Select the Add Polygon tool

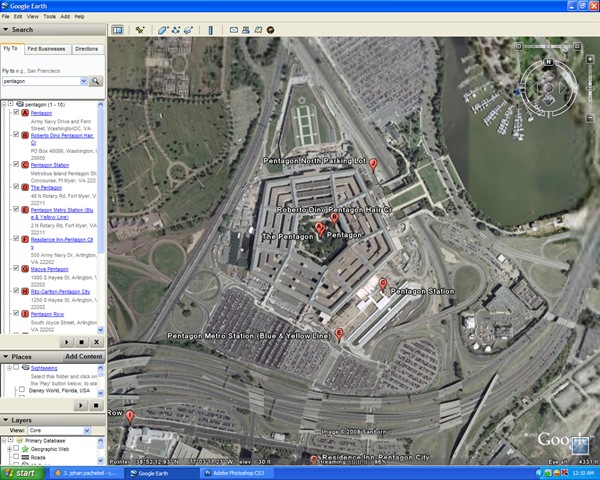pyautogui.click(x=163, y=30)
